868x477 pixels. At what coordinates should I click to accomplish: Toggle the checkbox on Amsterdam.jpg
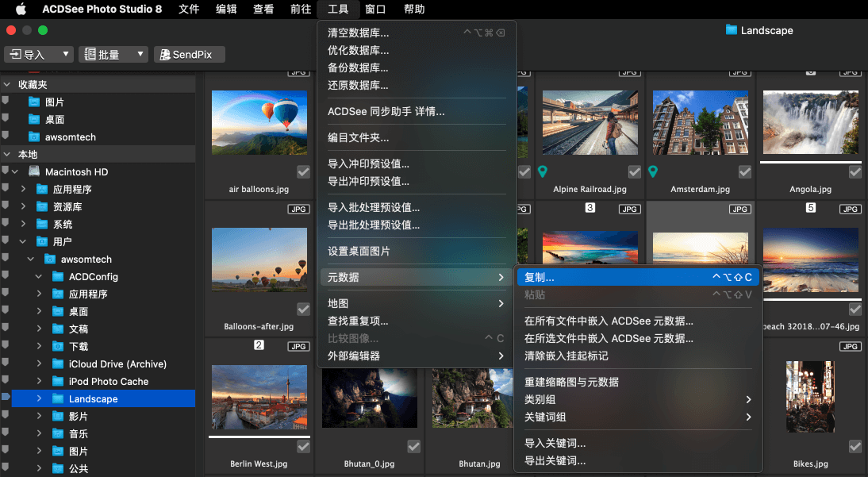(x=745, y=171)
